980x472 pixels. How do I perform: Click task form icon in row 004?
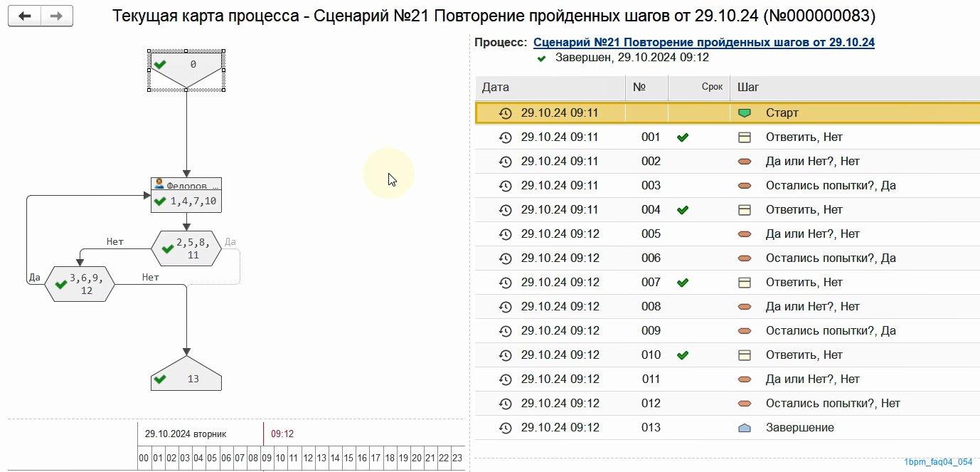click(745, 210)
